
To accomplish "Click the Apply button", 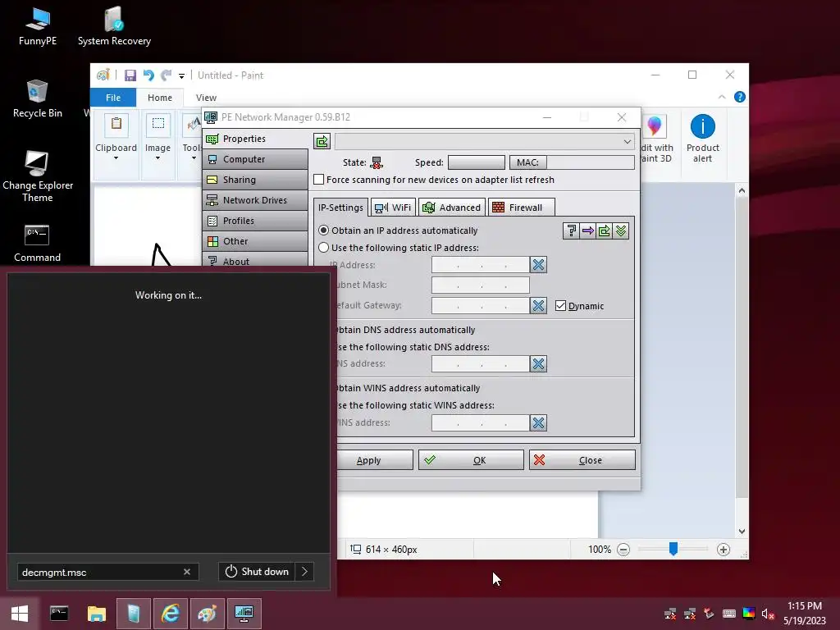I will coord(375,460).
